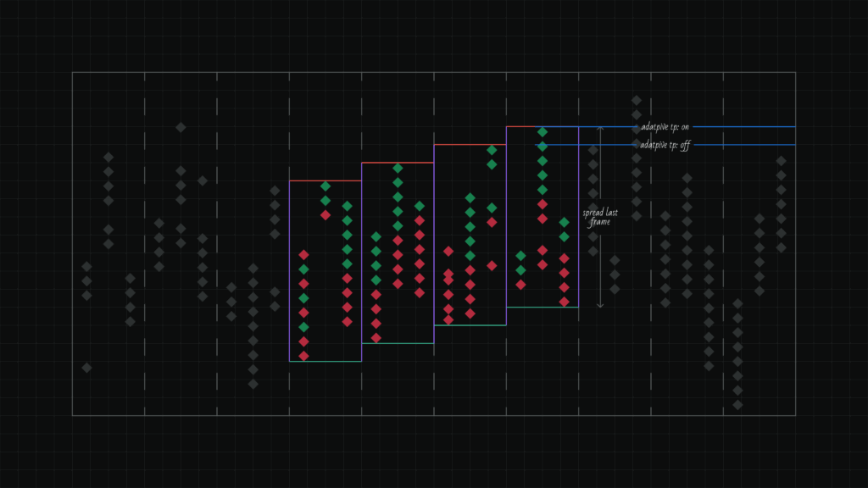Click the upper arrowhead of the spread arrow
This screenshot has height=488, width=868.
(x=600, y=130)
